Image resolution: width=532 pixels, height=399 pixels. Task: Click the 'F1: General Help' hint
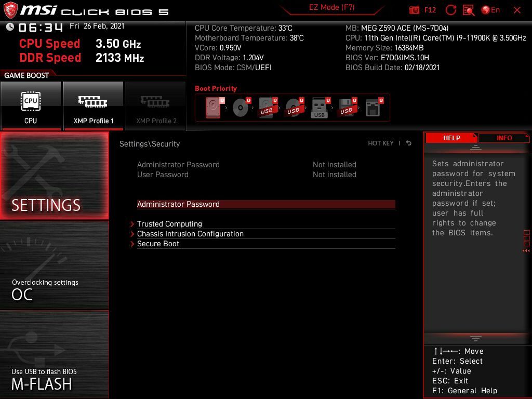pos(464,391)
